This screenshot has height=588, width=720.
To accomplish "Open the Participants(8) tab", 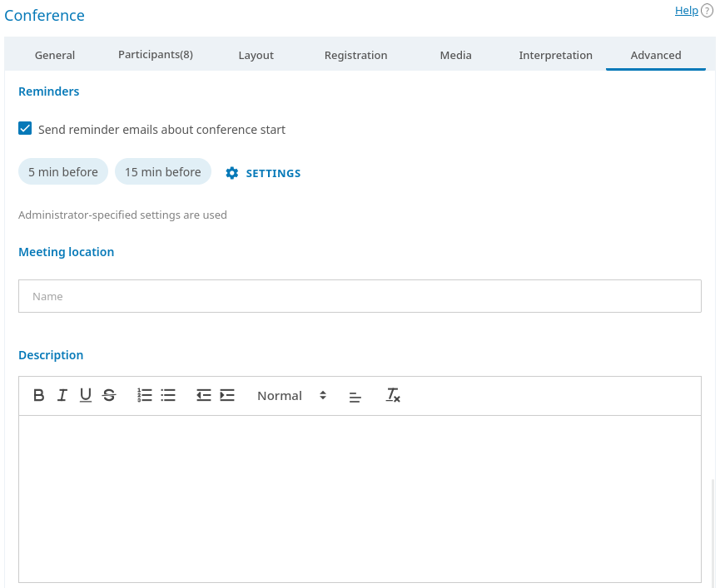I will click(x=156, y=55).
